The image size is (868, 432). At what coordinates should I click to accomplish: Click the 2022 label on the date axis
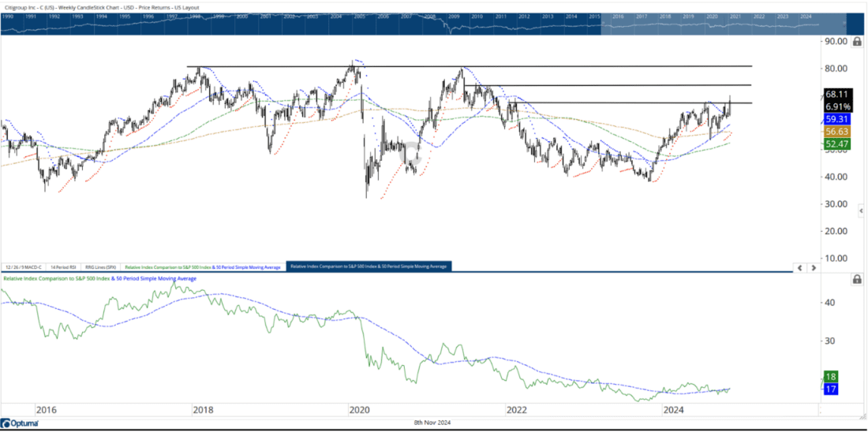point(517,411)
